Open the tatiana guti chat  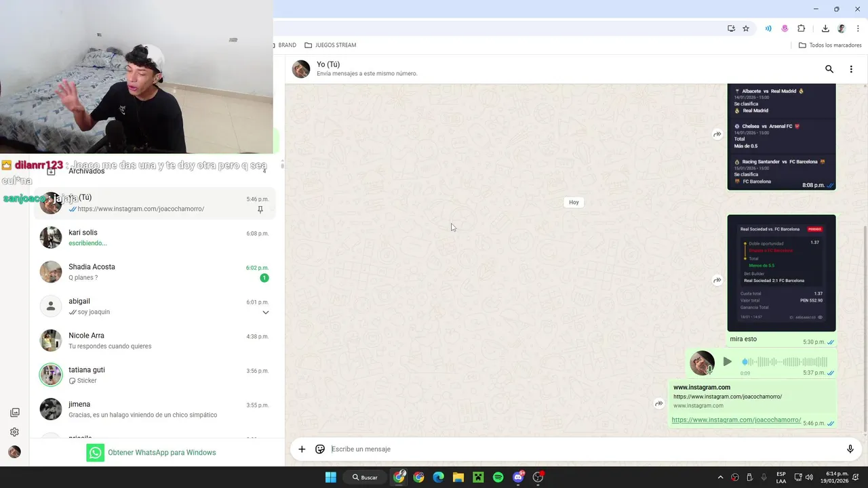point(155,375)
